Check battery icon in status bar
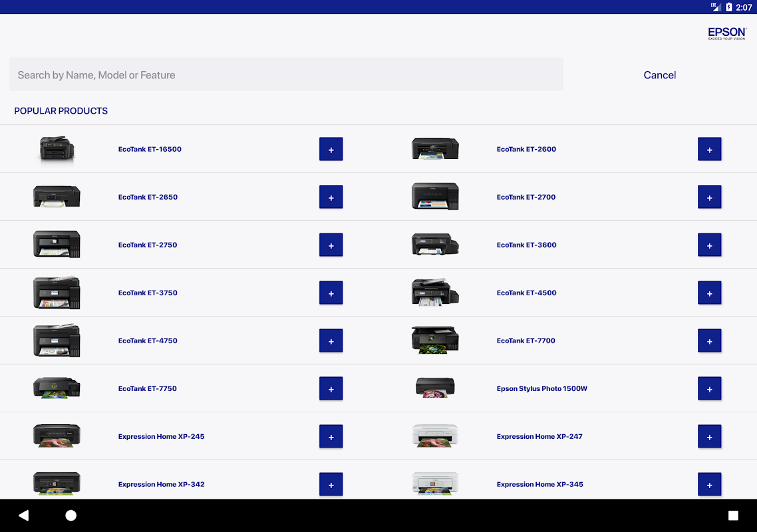The image size is (757, 532). [729, 7]
